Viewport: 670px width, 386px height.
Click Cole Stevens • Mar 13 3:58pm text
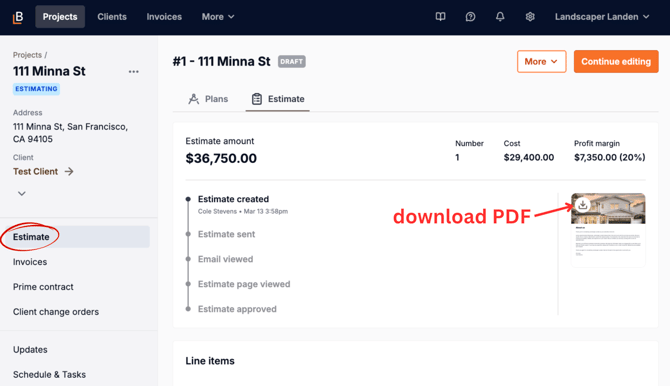pos(243,211)
